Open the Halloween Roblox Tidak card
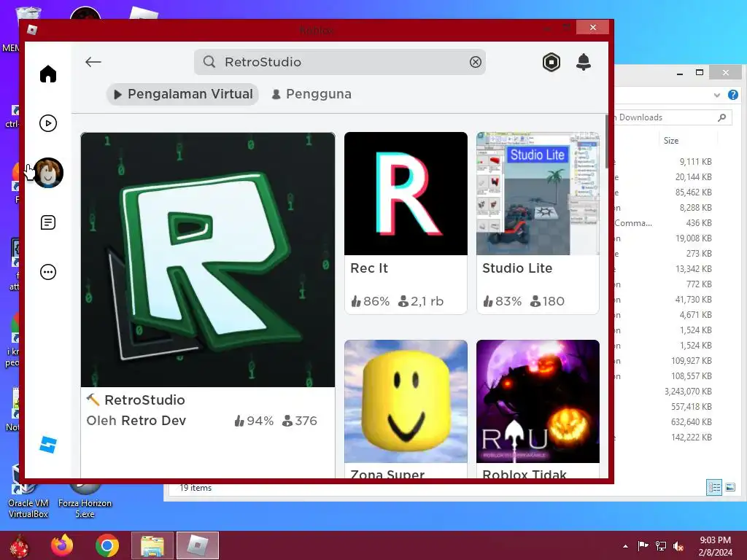 coord(538,408)
